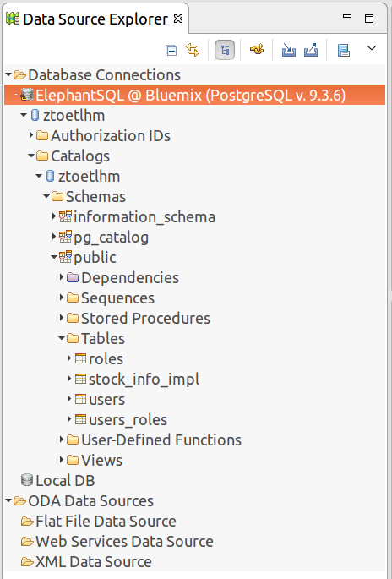Collapse the Catalogs folder
The height and width of the screenshot is (579, 392).
pos(31,156)
